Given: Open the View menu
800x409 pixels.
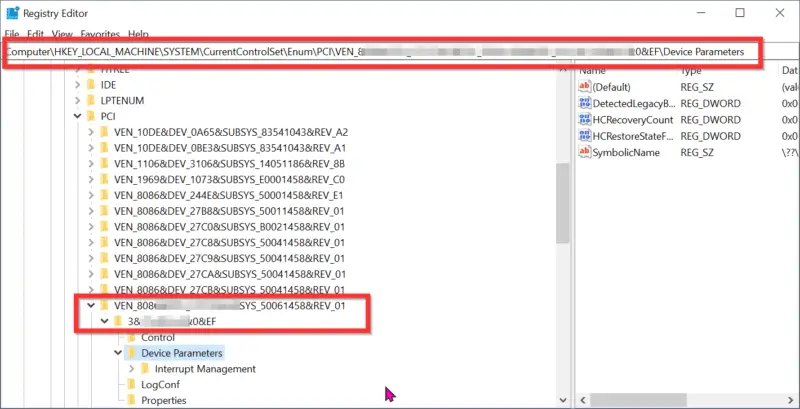Looking at the screenshot, I should tap(62, 34).
